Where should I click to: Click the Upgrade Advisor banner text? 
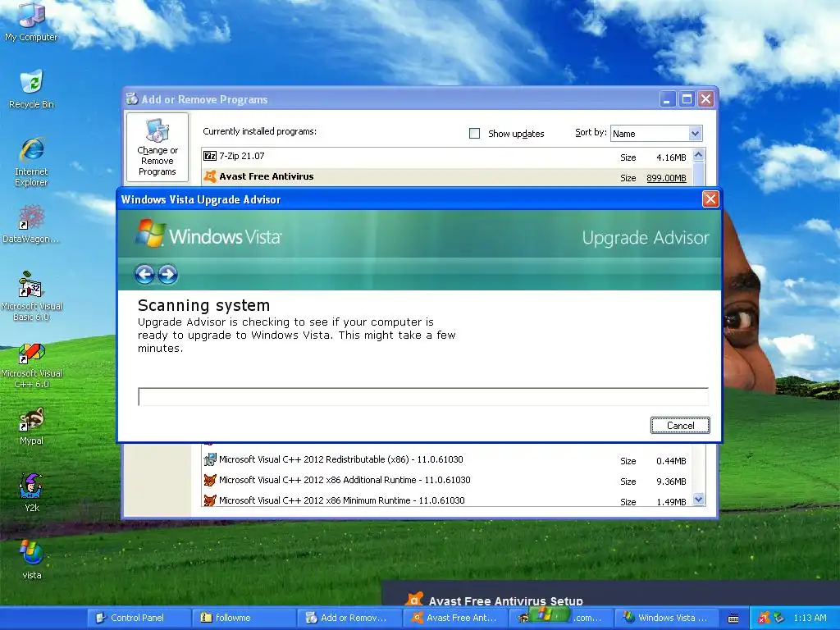point(646,238)
